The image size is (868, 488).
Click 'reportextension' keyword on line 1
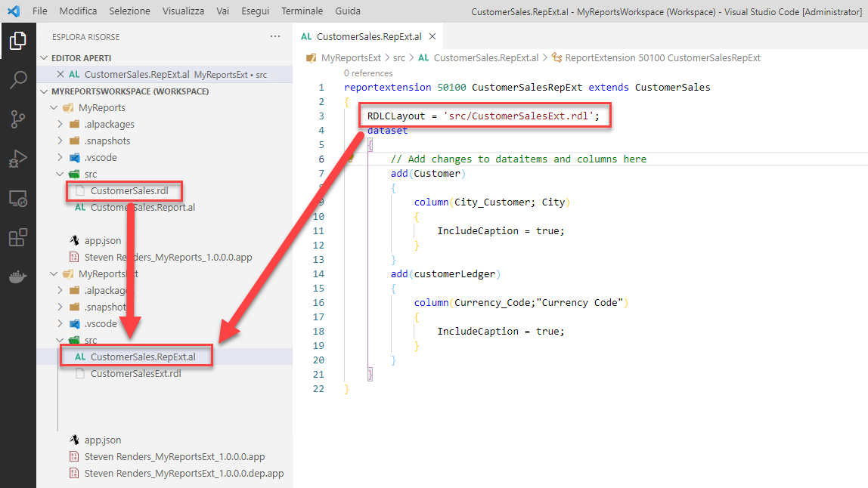point(387,88)
